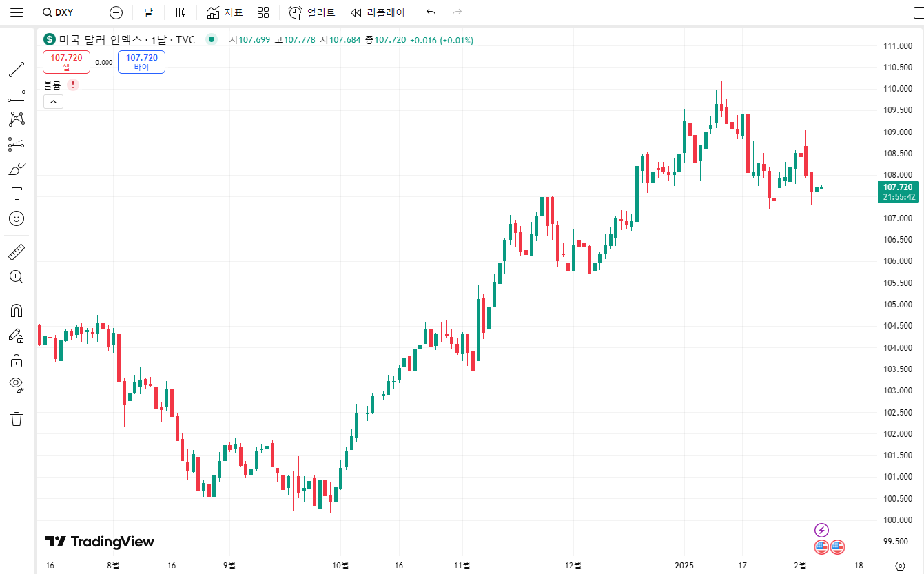This screenshot has width=924, height=574.
Task: Undo the last chart action
Action: (431, 12)
